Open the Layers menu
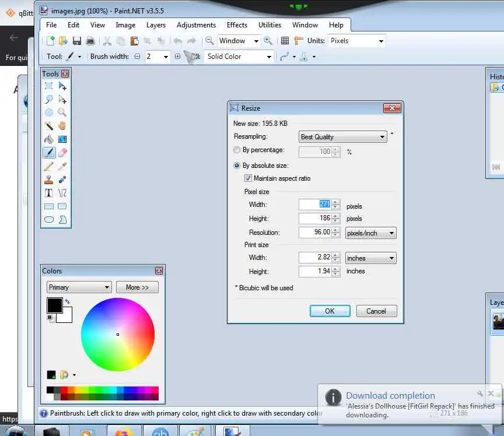The image size is (504, 436). click(x=156, y=25)
